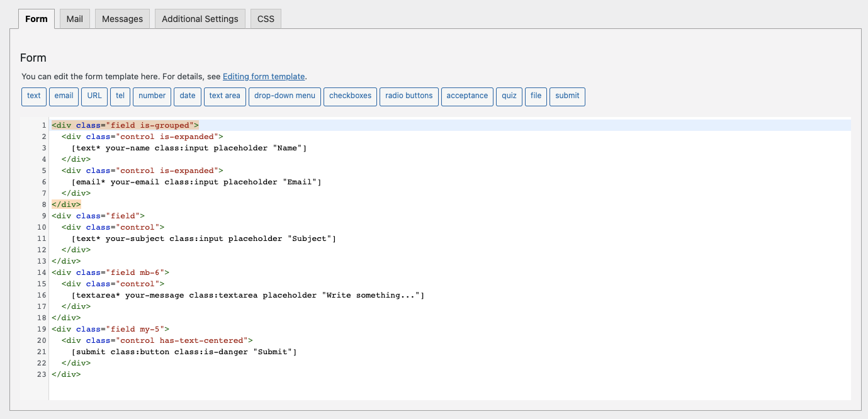Insert a quiz tag
Image resolution: width=868 pixels, height=419 pixels.
coord(509,96)
